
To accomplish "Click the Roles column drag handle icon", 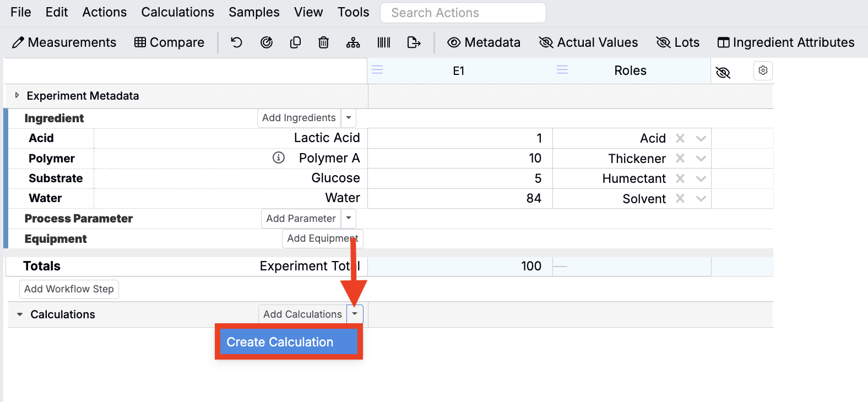I will click(562, 70).
